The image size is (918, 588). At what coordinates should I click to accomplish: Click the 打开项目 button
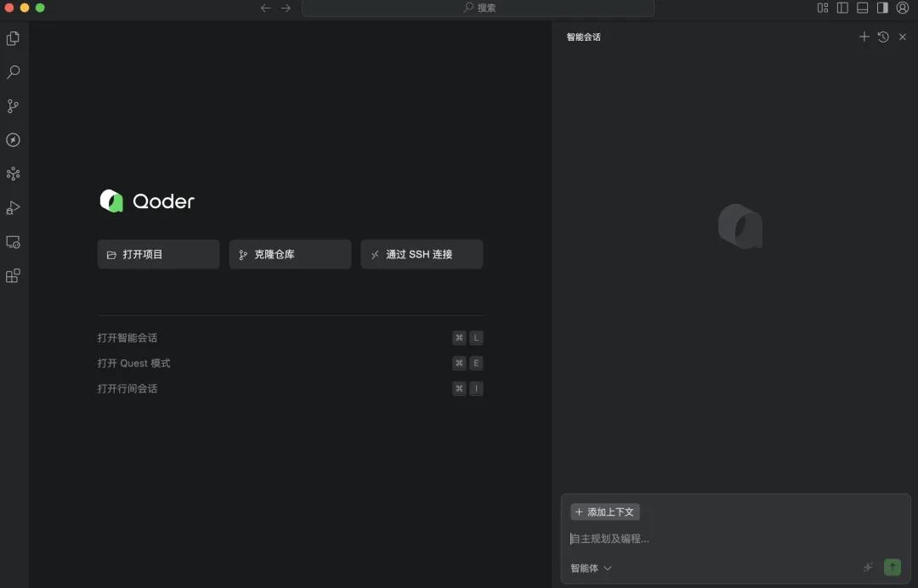click(x=158, y=254)
